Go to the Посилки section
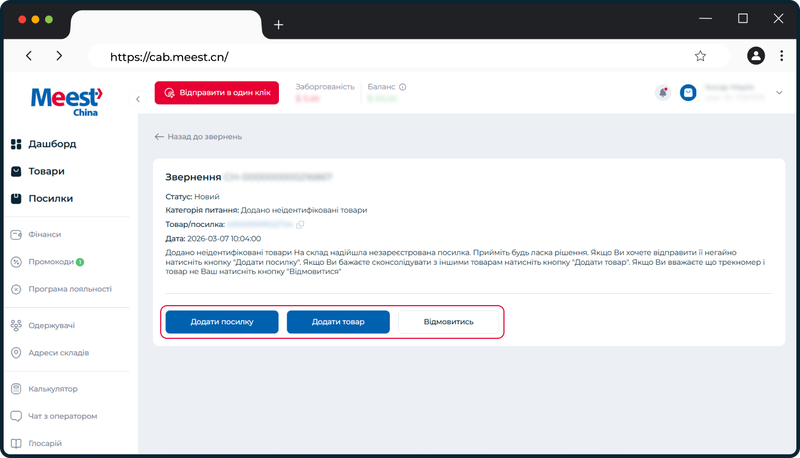800x458 pixels. click(x=51, y=198)
